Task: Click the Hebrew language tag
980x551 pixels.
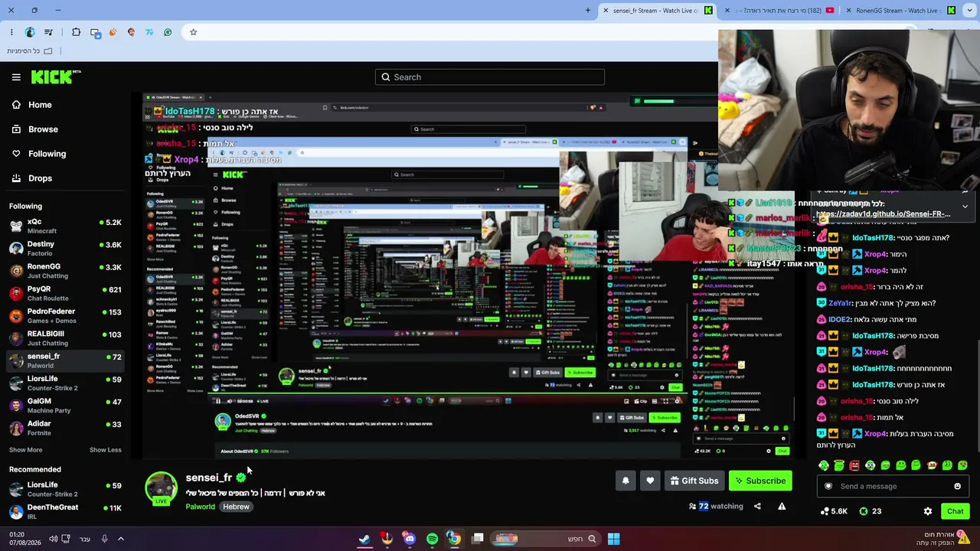Action: [x=236, y=507]
